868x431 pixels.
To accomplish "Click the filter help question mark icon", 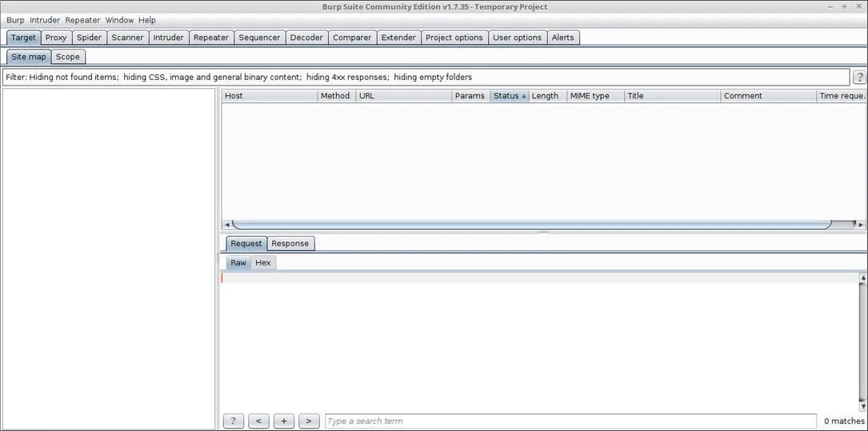I will tap(860, 78).
